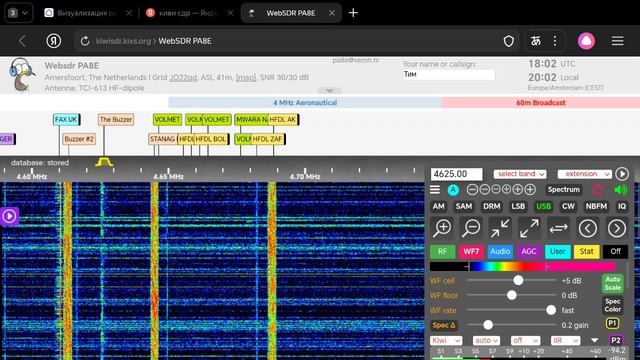Click the waterfall zoom in magnifier
This screenshot has height=360, width=640.
click(442, 228)
